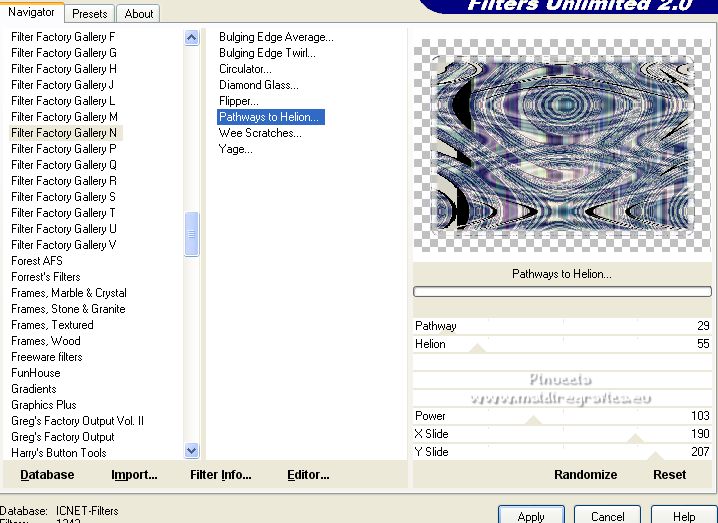Click the category list scrollbar thumb
Screen dimensions: 718x523
[x=191, y=234]
